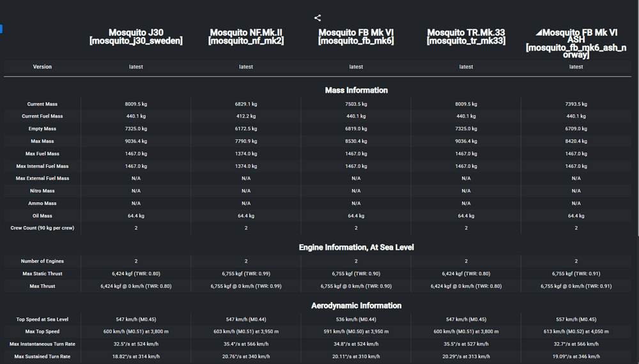Click the Max Static Thrust row label
The height and width of the screenshot is (364, 639).
click(42, 274)
